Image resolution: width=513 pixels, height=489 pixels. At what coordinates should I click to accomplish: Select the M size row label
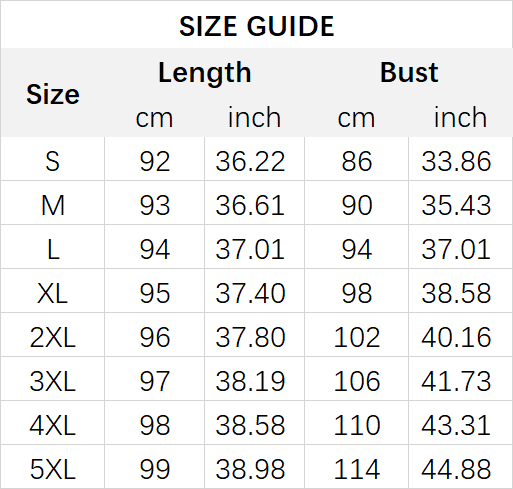53,205
